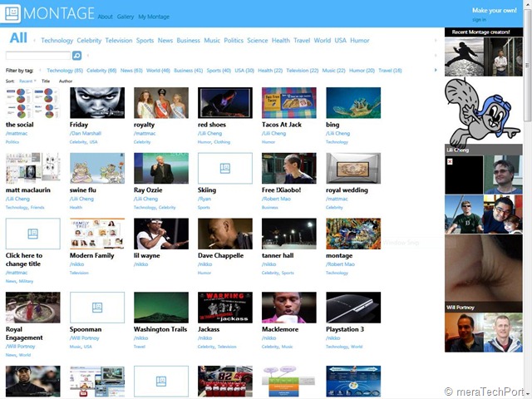Select the Sports category tab

tap(145, 41)
